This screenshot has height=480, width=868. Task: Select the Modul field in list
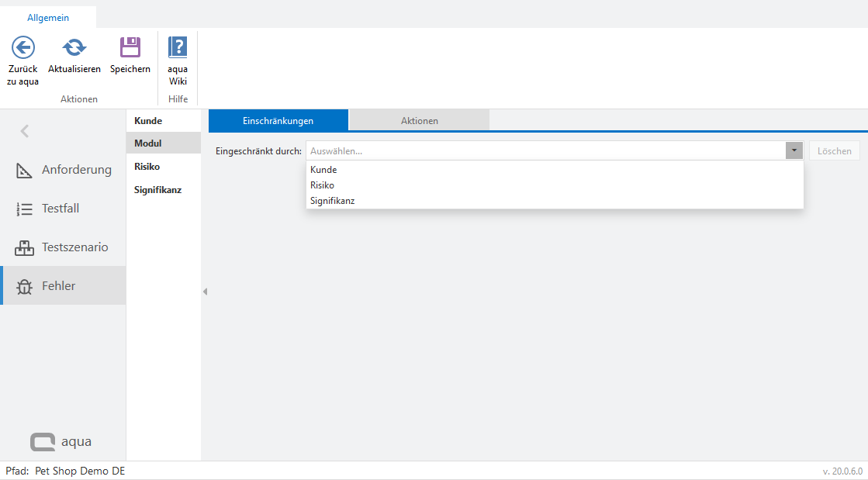(x=148, y=143)
